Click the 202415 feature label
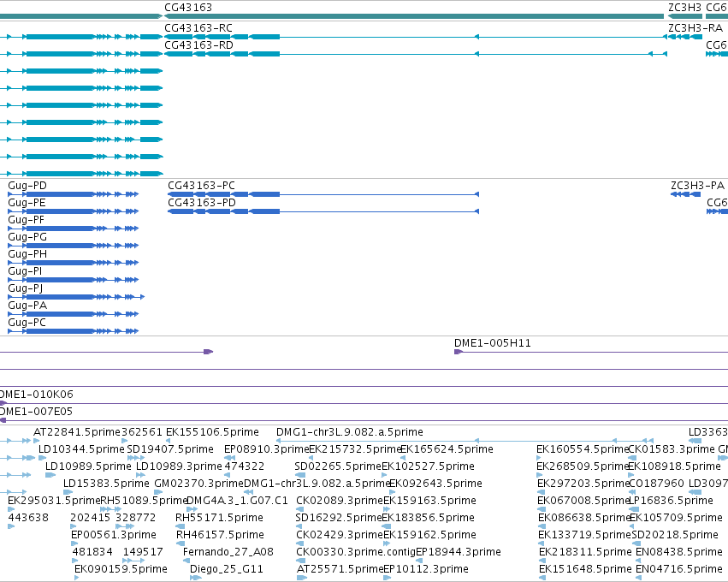Image resolution: width=728 pixels, height=582 pixels. coord(90,518)
